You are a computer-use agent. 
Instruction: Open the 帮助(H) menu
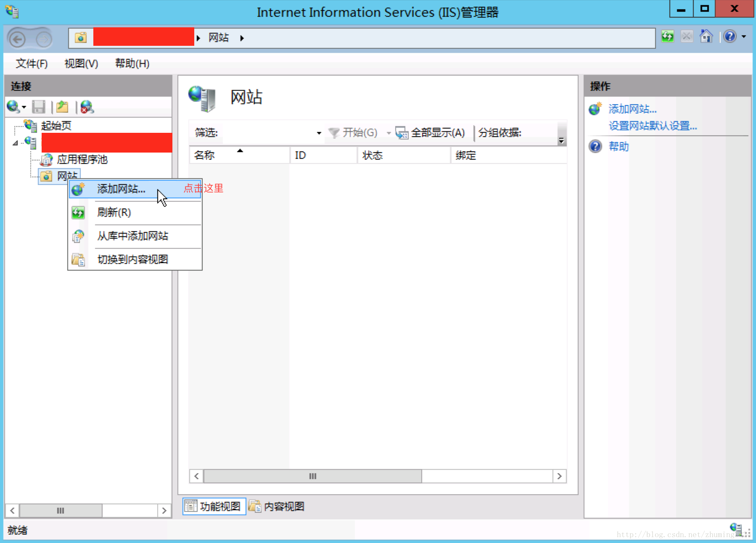(132, 63)
